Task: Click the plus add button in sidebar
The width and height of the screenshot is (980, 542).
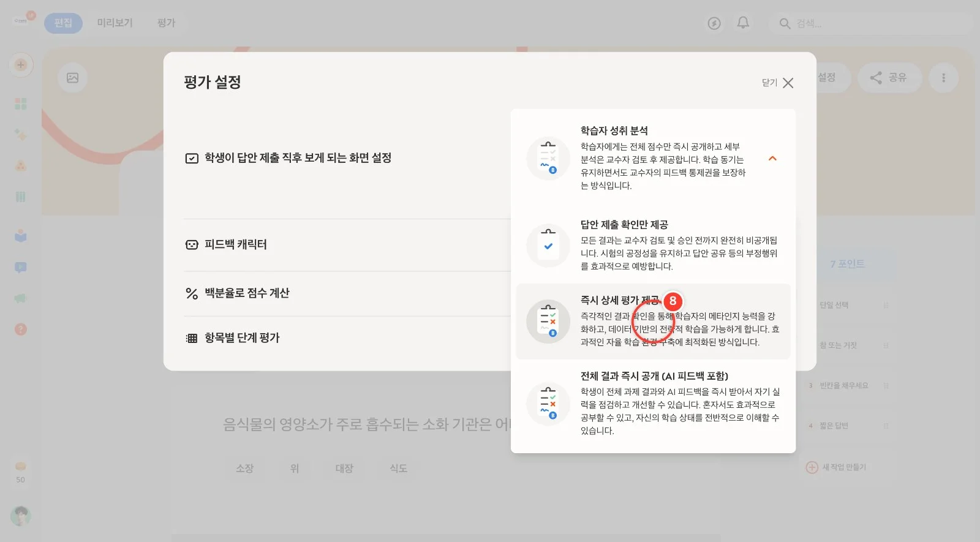Action: (21, 65)
